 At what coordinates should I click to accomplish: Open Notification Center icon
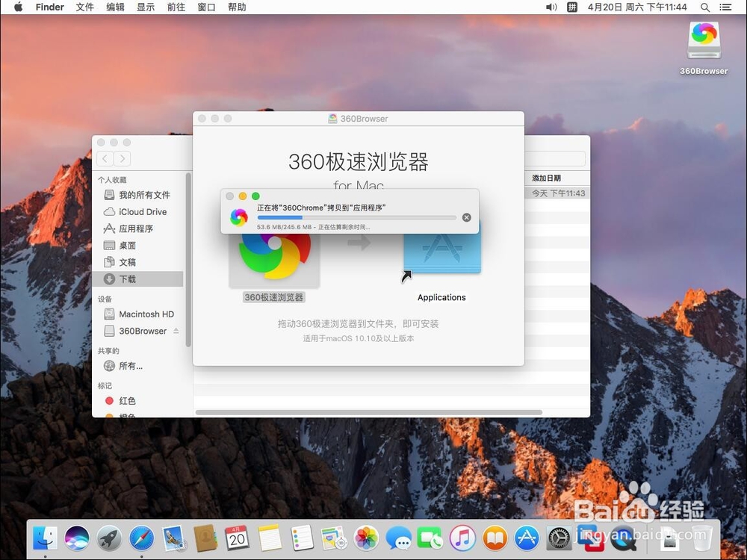click(725, 7)
